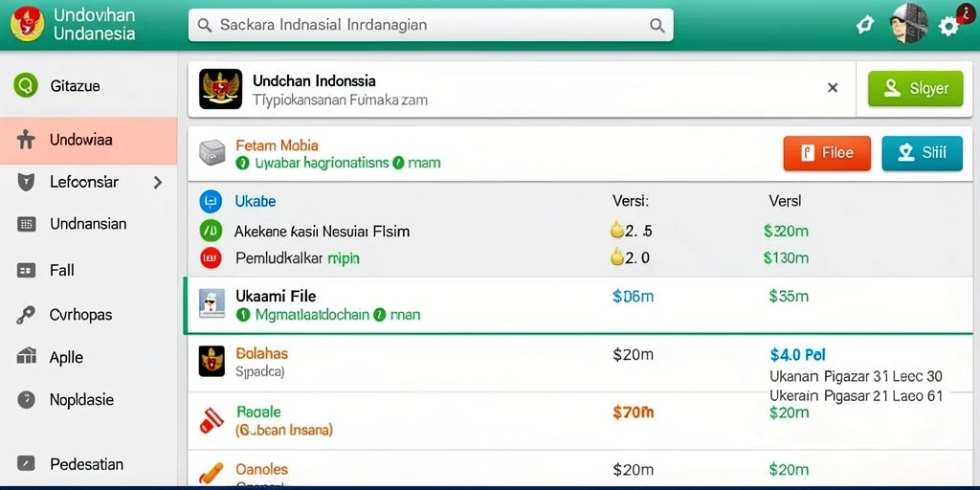Select Undowiaa in the sidebar

89,140
